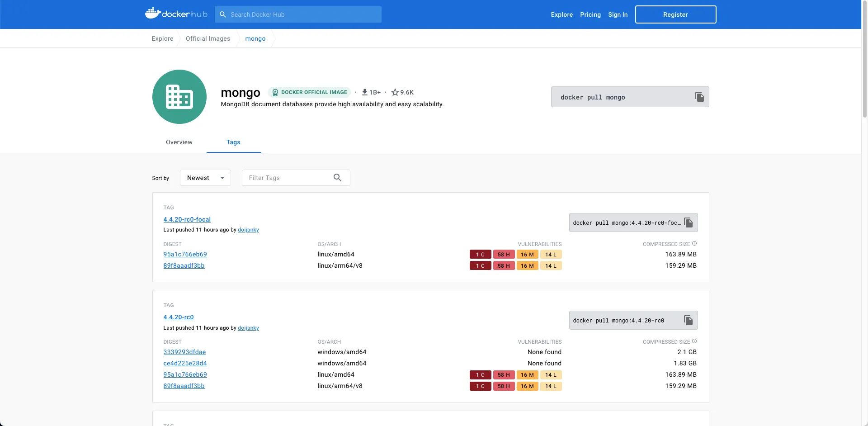Open digest 3339293dfdae link
Viewport: 868px width, 426px height.
184,352
